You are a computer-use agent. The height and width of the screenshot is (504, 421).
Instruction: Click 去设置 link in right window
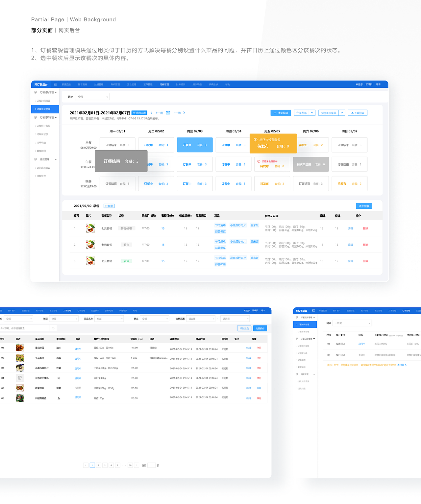401,365
